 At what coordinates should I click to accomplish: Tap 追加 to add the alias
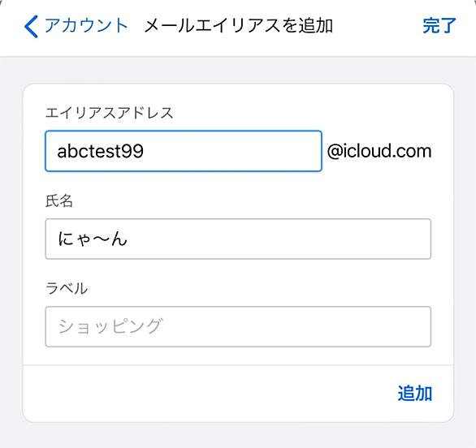pyautogui.click(x=415, y=394)
